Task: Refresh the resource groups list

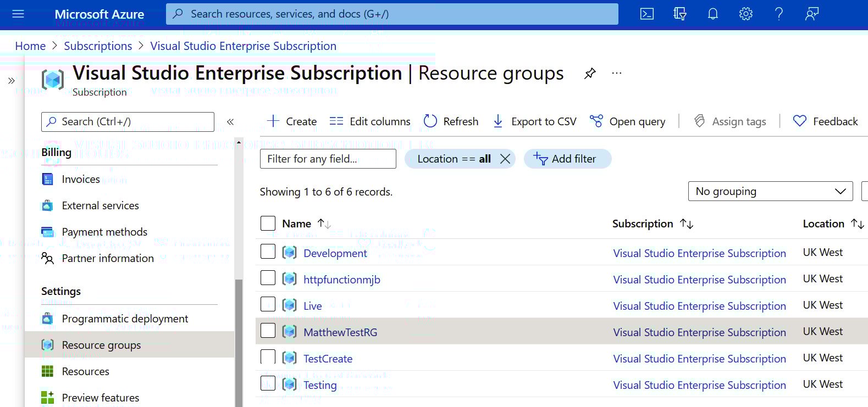Action: tap(451, 121)
